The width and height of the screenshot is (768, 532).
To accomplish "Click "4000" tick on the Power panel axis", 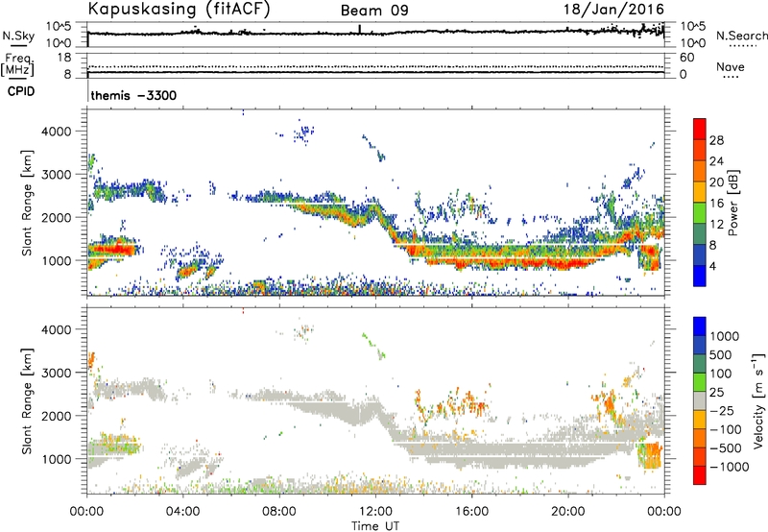I will (x=56, y=132).
